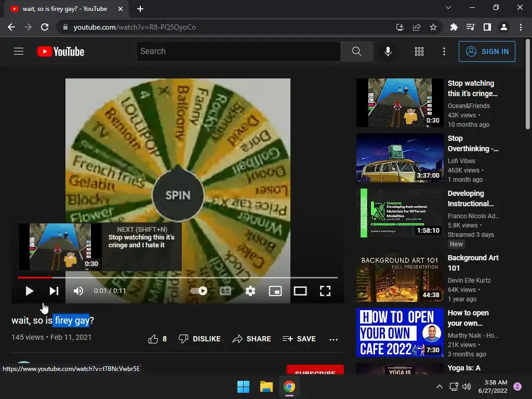Screen dimensions: 532x399
Task: Open the SHARE dialog
Action: [x=251, y=339]
